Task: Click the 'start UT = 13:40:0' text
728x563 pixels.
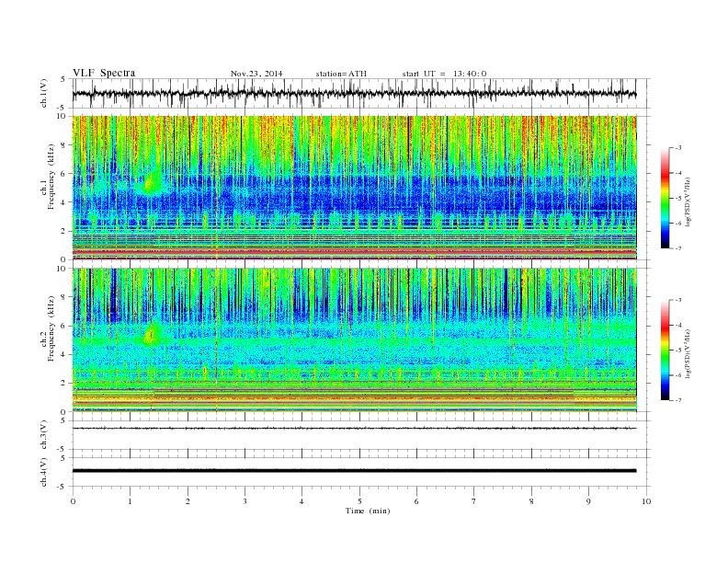Action: pyautogui.click(x=444, y=74)
